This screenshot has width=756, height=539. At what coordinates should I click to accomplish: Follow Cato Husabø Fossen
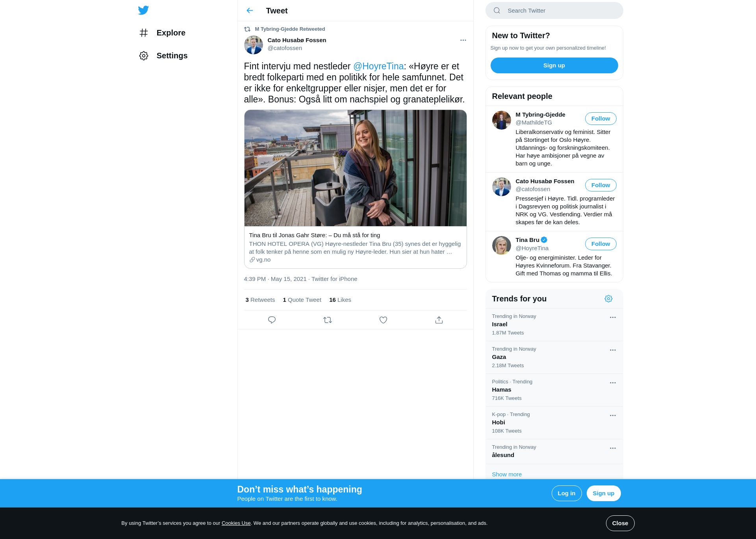point(600,185)
